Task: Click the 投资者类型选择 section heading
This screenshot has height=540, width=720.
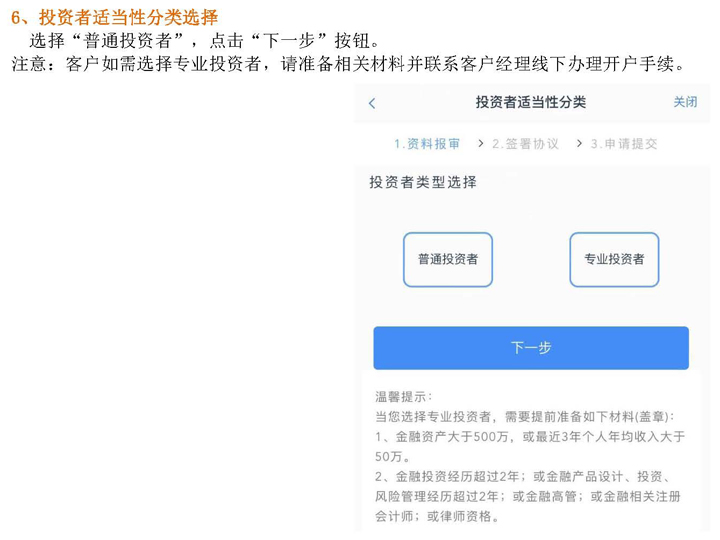Action: [x=423, y=183]
